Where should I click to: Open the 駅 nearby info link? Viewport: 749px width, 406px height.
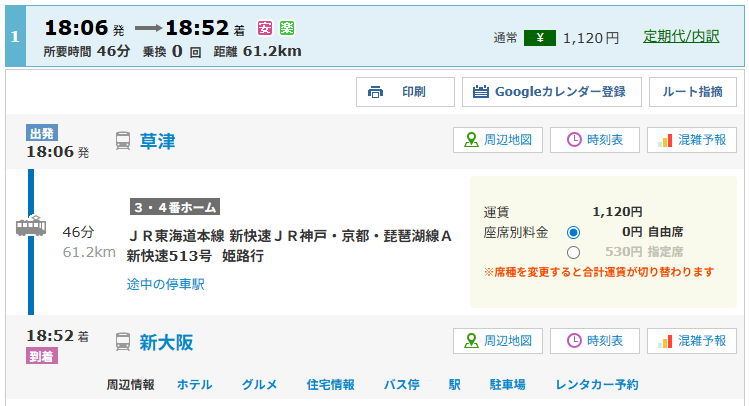click(x=455, y=385)
